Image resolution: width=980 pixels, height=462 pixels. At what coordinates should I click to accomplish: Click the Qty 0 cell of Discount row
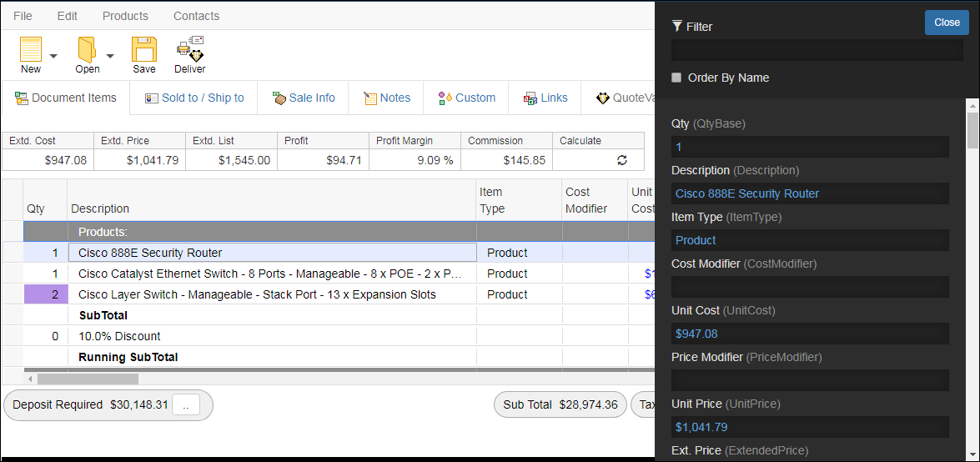coord(46,336)
